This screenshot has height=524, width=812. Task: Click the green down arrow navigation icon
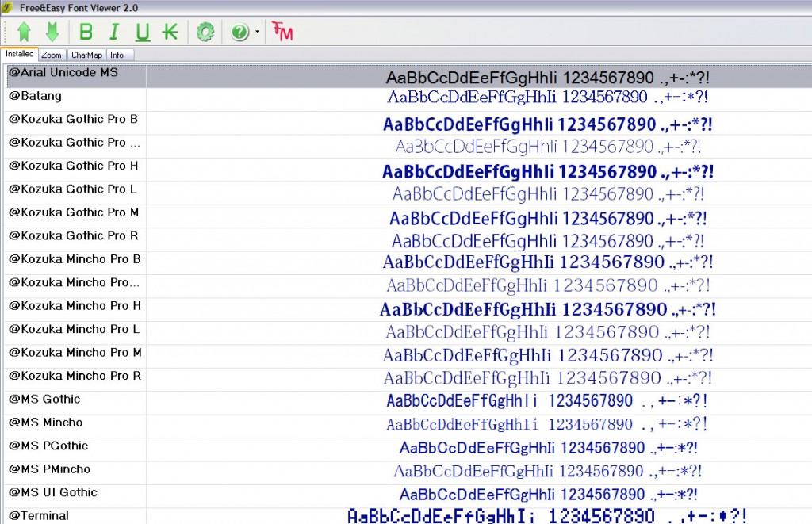coord(52,32)
